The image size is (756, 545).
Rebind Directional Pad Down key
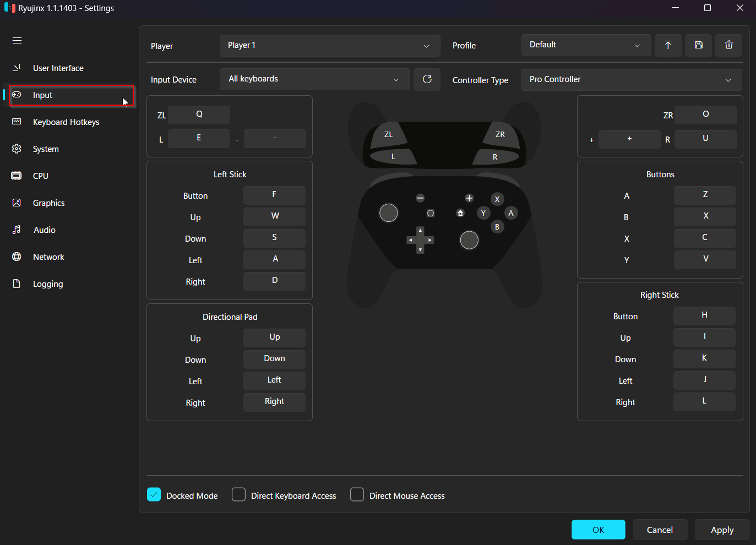click(274, 359)
